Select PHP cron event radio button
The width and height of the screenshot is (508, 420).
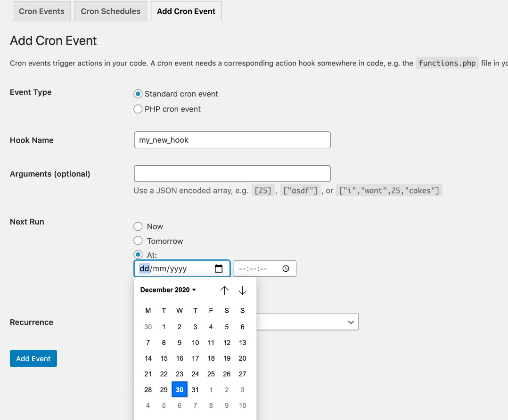138,109
